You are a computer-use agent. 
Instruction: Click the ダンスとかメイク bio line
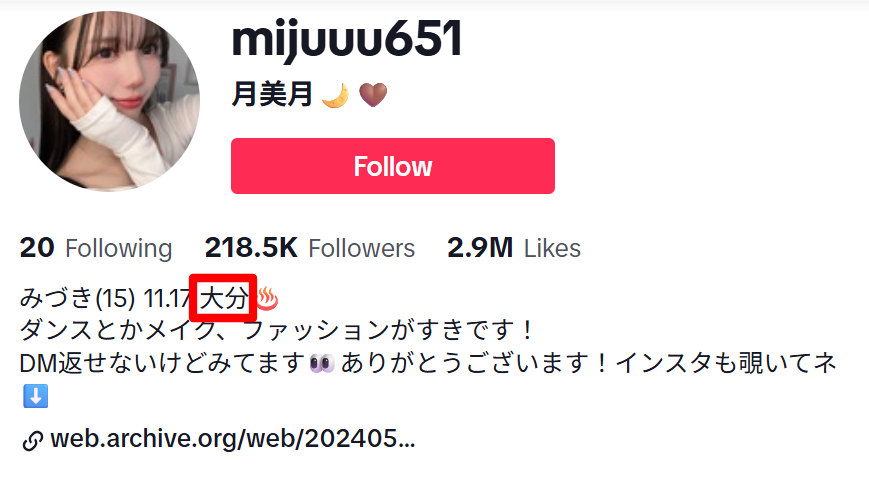tap(275, 330)
